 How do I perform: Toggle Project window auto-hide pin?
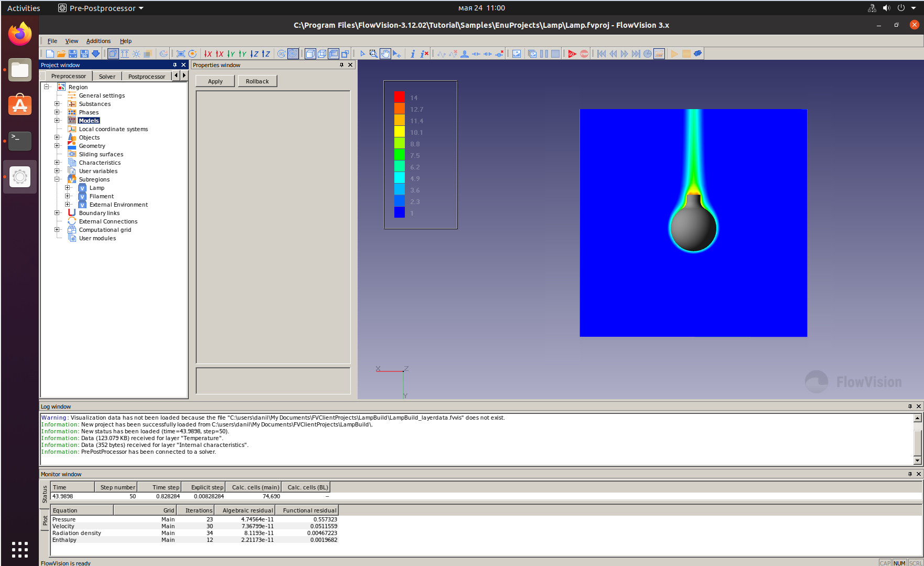point(175,65)
